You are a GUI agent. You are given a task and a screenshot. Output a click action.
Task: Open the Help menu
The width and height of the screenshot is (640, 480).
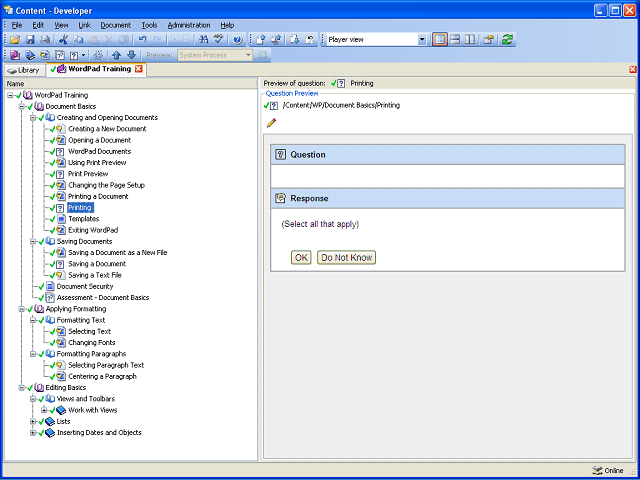click(227, 25)
